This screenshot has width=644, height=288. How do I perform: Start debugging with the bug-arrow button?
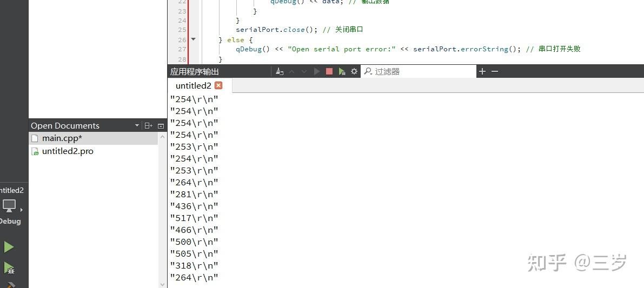(9, 269)
